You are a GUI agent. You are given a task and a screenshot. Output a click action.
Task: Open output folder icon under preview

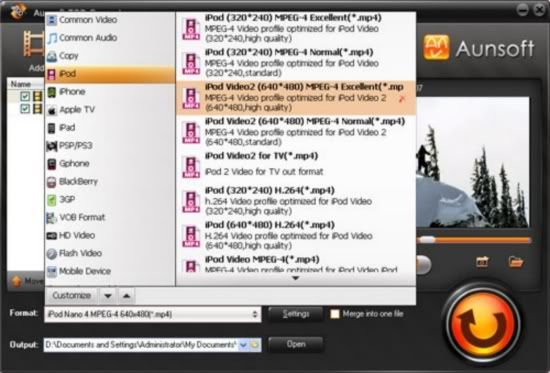[516, 262]
